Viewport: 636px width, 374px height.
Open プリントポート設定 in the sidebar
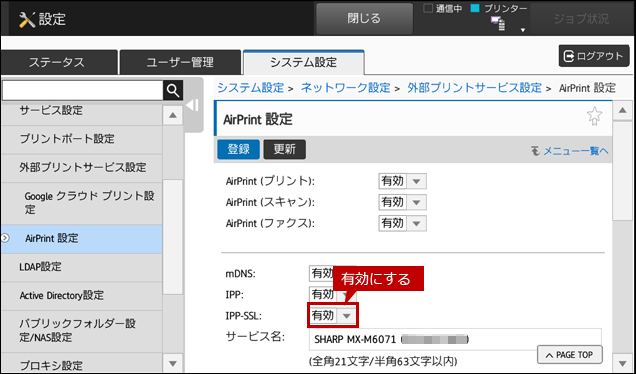81,140
